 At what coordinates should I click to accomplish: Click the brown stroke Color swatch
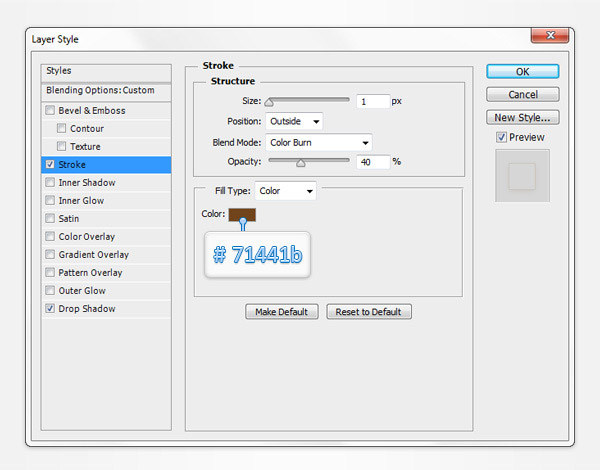click(243, 214)
